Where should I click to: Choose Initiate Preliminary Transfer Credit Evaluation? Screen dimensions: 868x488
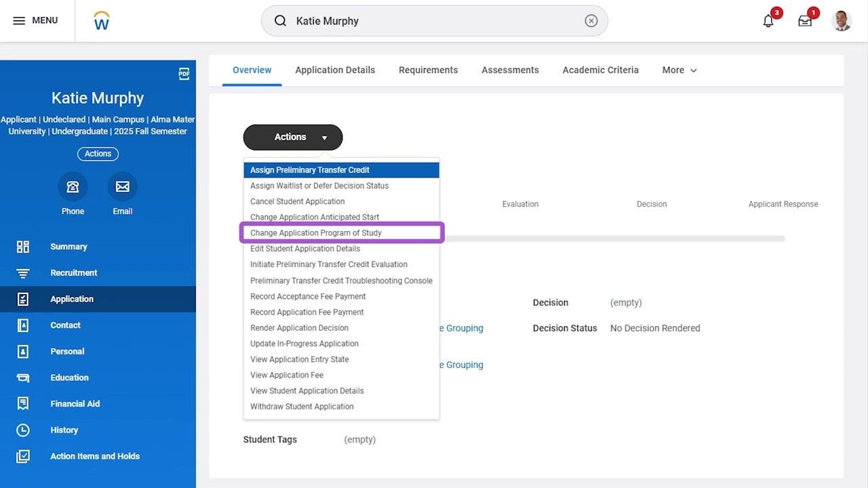click(x=342, y=264)
